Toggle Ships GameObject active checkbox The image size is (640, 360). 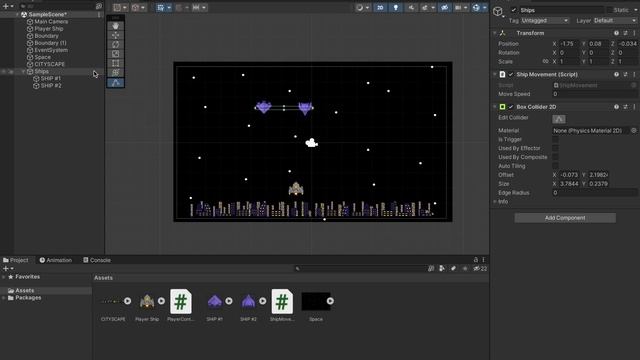pos(513,10)
